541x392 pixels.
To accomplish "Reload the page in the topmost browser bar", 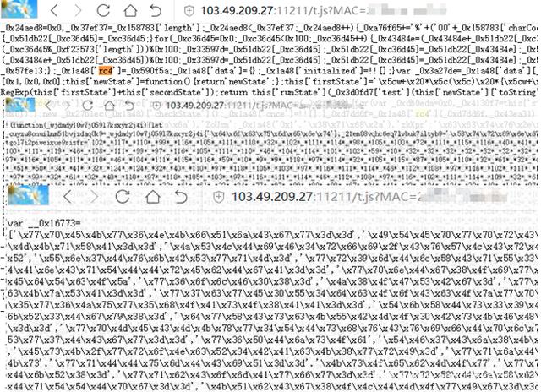I will 103,11.
